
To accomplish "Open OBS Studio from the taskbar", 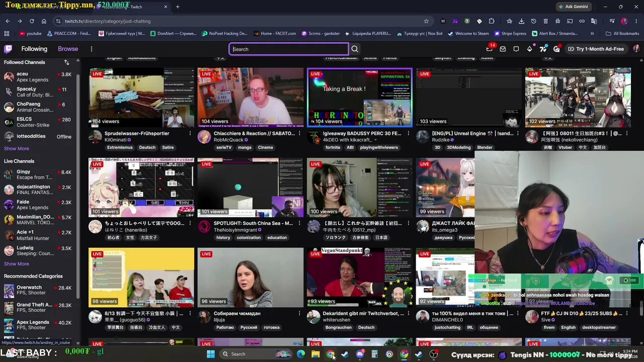I will [434, 354].
